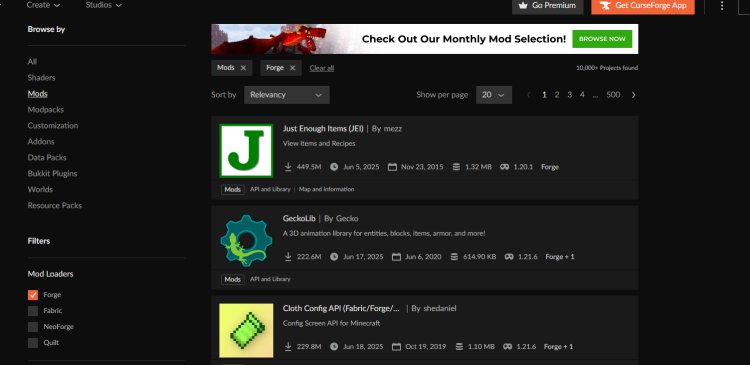
Task: Select Resource Packs category
Action: (x=55, y=205)
